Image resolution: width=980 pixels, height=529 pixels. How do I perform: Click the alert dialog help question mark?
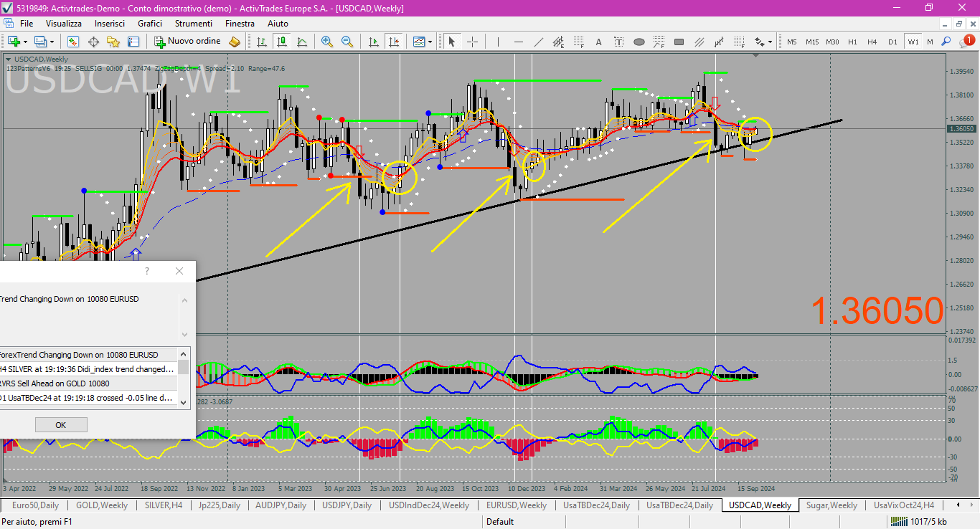point(147,271)
